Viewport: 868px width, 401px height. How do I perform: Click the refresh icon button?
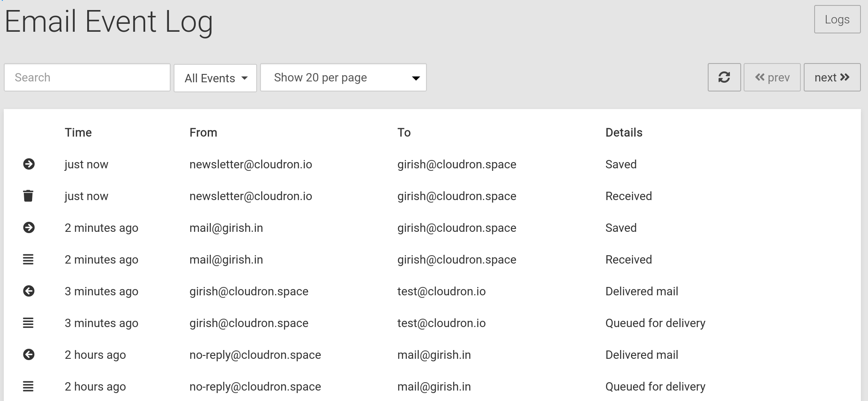pyautogui.click(x=724, y=77)
